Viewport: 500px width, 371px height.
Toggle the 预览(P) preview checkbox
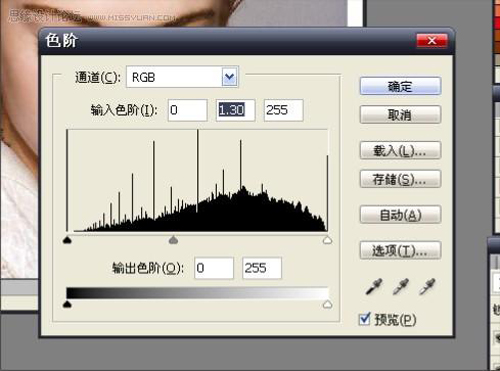pyautogui.click(x=365, y=319)
